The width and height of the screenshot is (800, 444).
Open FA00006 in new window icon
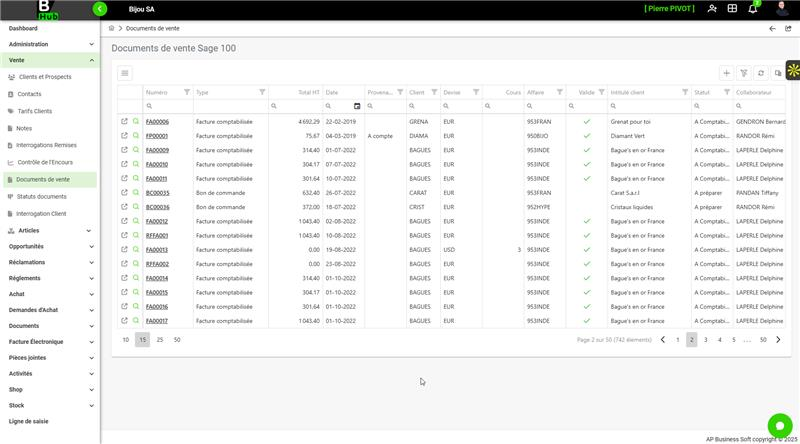click(x=124, y=121)
